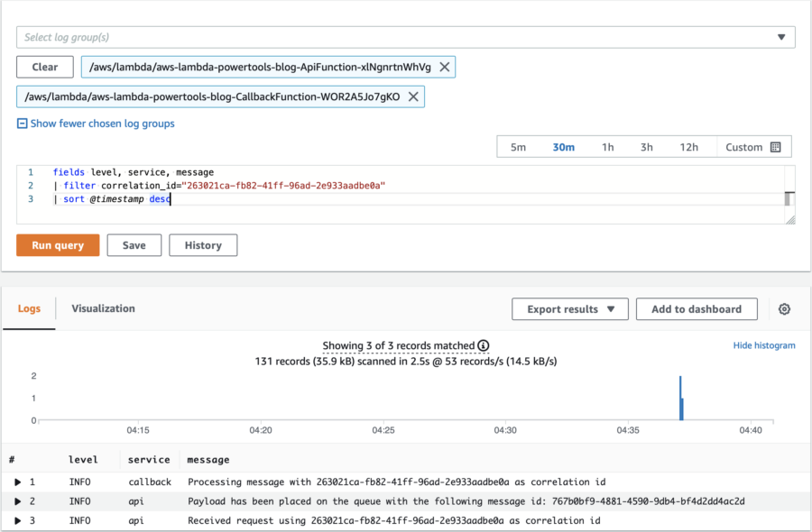This screenshot has width=812, height=532.
Task: Click the query editor resize handle
Action: pos(790,219)
